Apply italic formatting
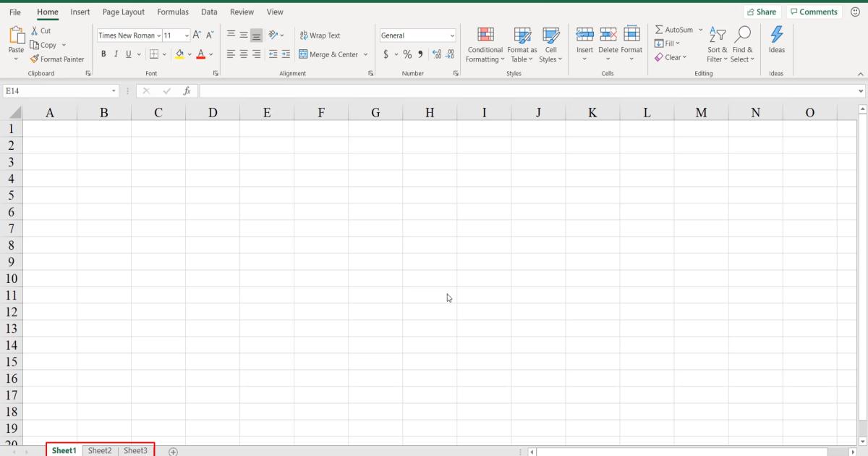The width and height of the screenshot is (868, 456). (x=116, y=54)
